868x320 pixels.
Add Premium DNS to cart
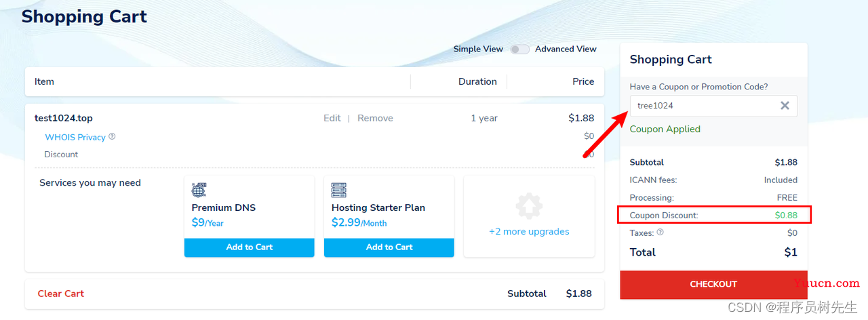(x=250, y=247)
